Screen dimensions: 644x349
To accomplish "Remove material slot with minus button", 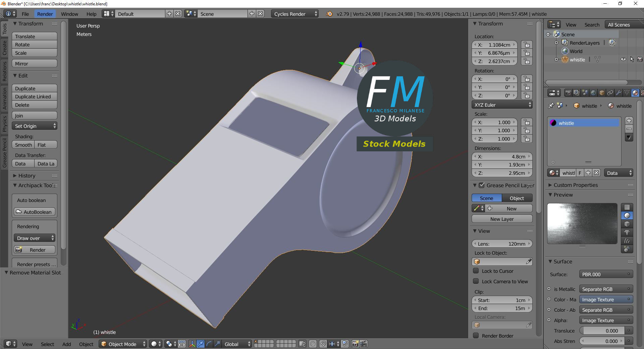I will pyautogui.click(x=629, y=129).
